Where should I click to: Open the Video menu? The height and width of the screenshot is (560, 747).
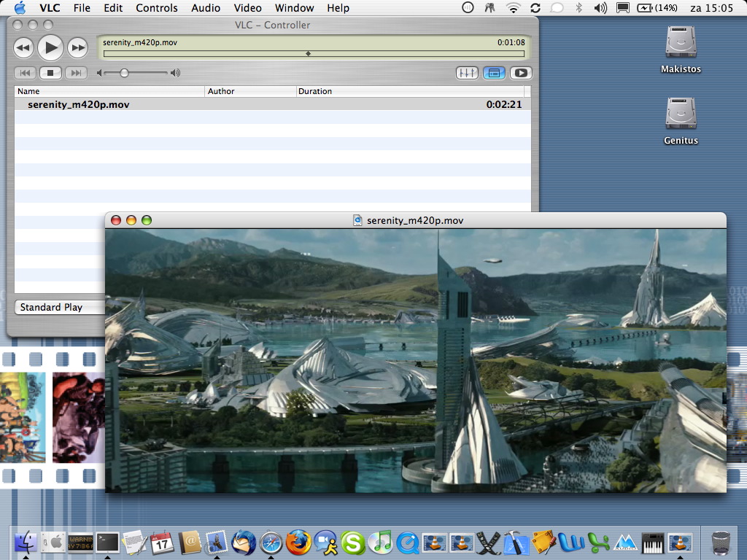click(x=247, y=8)
